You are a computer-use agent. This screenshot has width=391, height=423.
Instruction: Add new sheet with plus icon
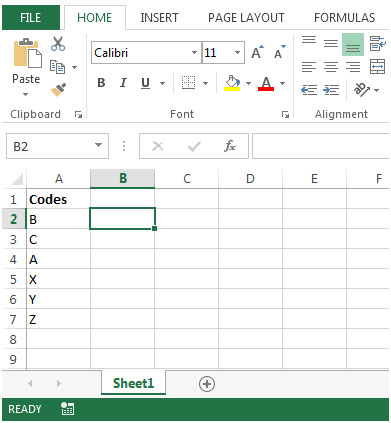tap(207, 384)
